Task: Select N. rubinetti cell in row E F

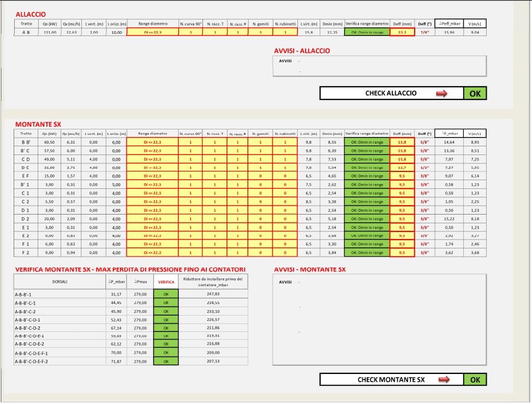Action: 285,176
